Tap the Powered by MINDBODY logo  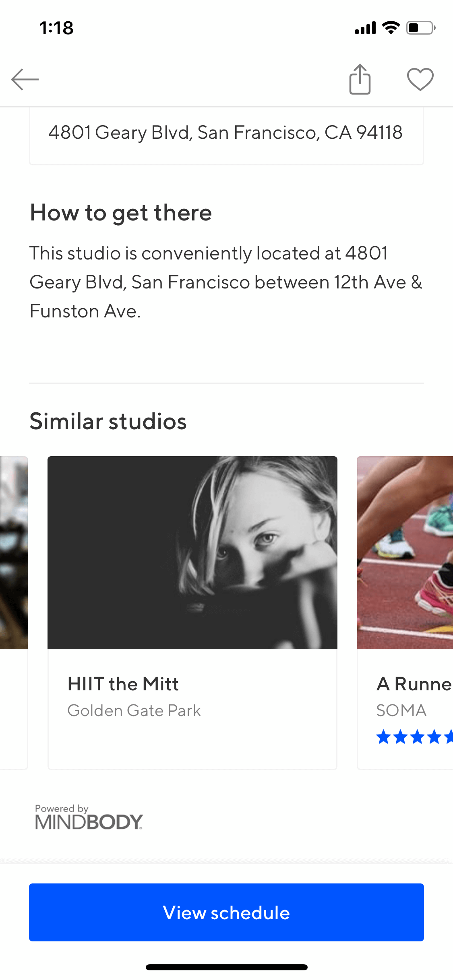click(x=89, y=817)
